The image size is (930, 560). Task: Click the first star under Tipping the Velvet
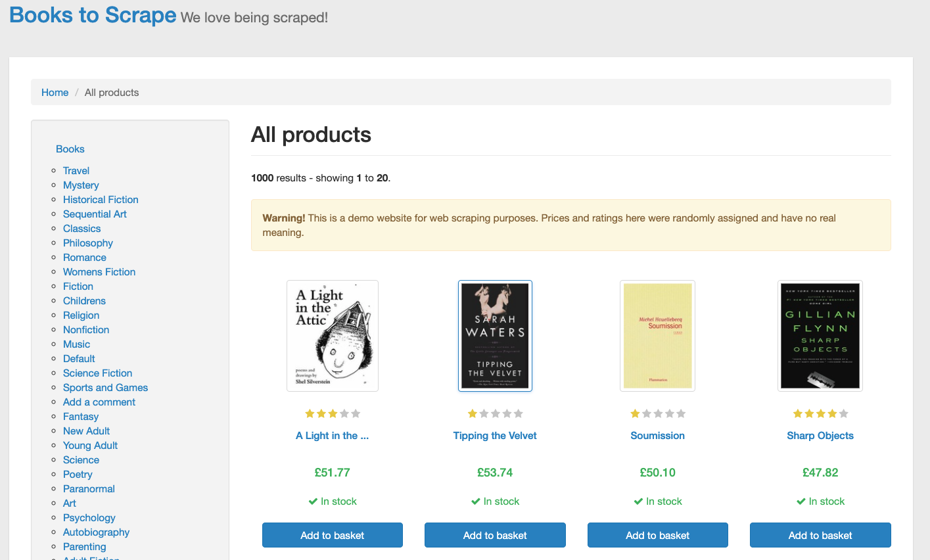click(x=472, y=413)
